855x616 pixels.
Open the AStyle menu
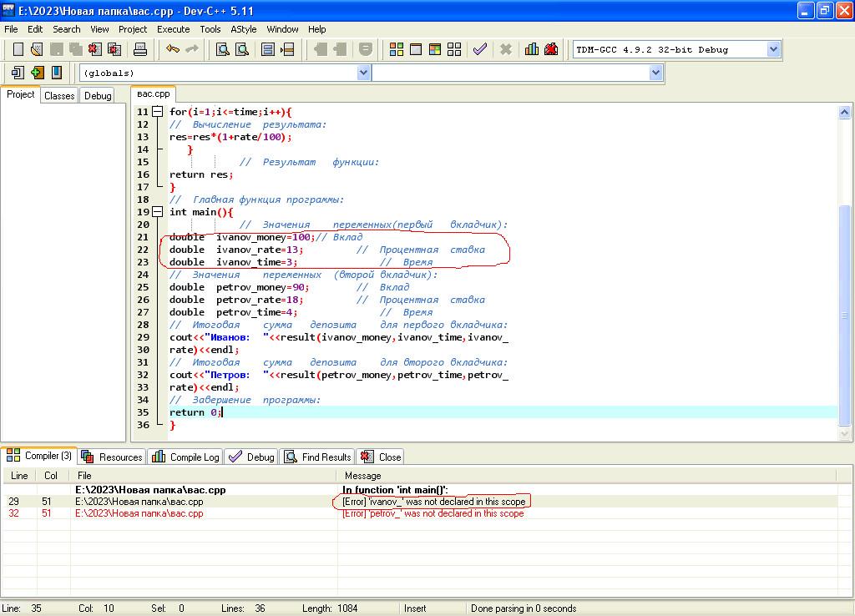point(244,29)
